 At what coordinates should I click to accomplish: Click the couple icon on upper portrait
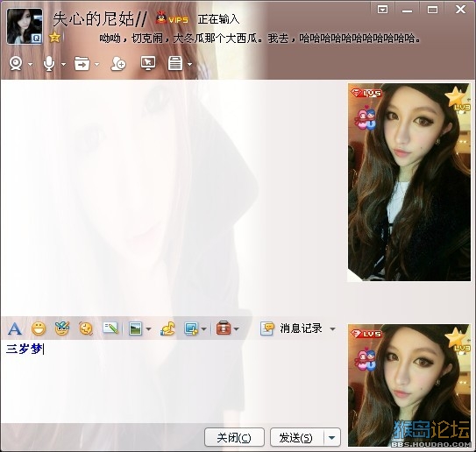coord(366,117)
